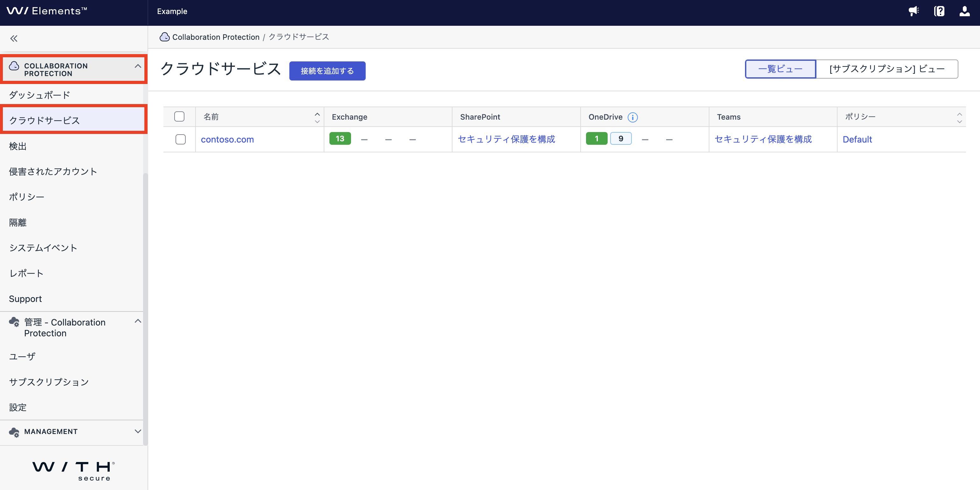Open the contoso.com link

click(227, 139)
